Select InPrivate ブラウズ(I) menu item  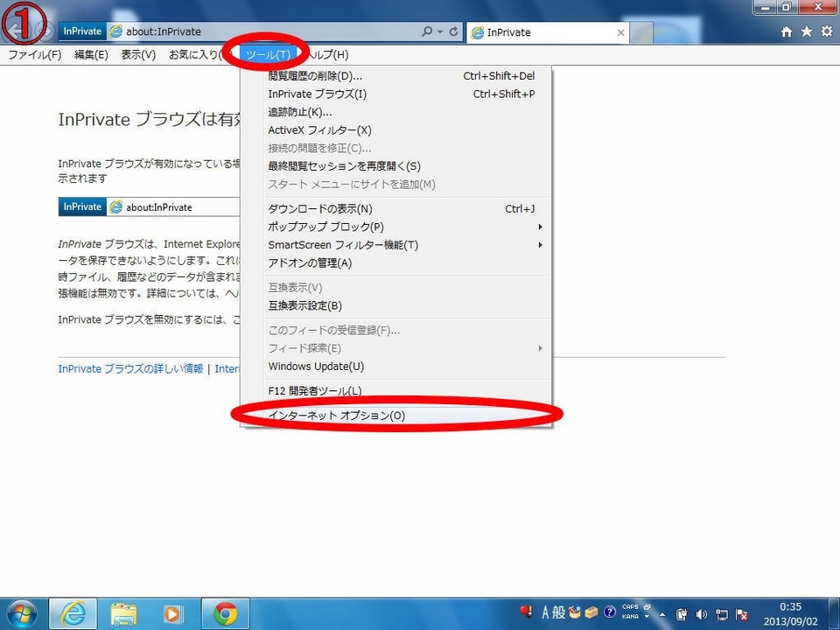[395, 94]
